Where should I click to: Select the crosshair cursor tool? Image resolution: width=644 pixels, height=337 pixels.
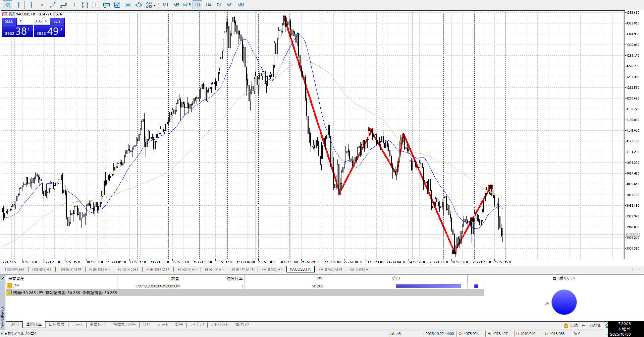click(19, 5)
